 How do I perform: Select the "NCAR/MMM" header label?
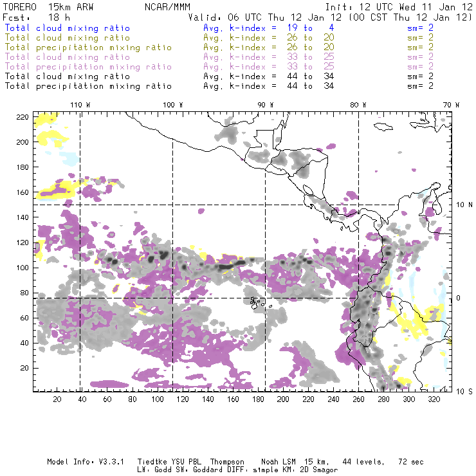coord(167,7)
